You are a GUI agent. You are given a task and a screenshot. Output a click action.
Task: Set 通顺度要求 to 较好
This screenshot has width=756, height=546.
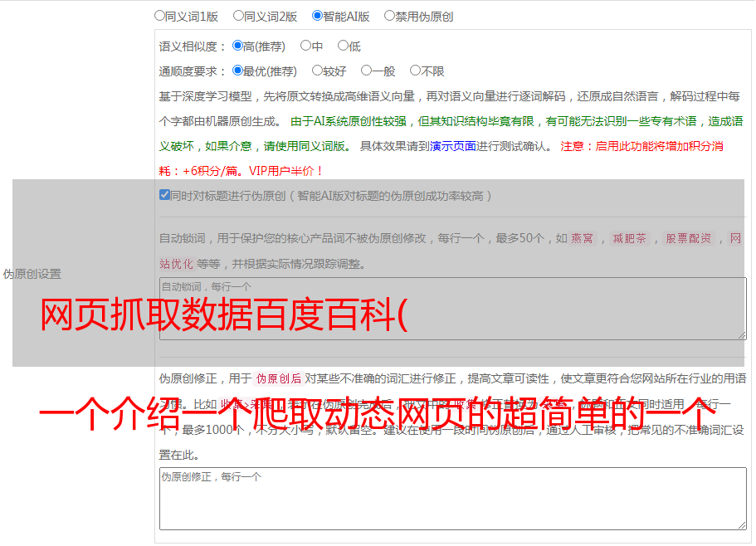[317, 71]
